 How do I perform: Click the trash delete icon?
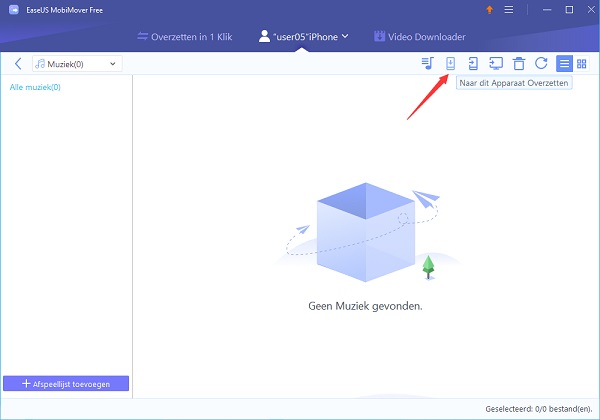(x=519, y=64)
